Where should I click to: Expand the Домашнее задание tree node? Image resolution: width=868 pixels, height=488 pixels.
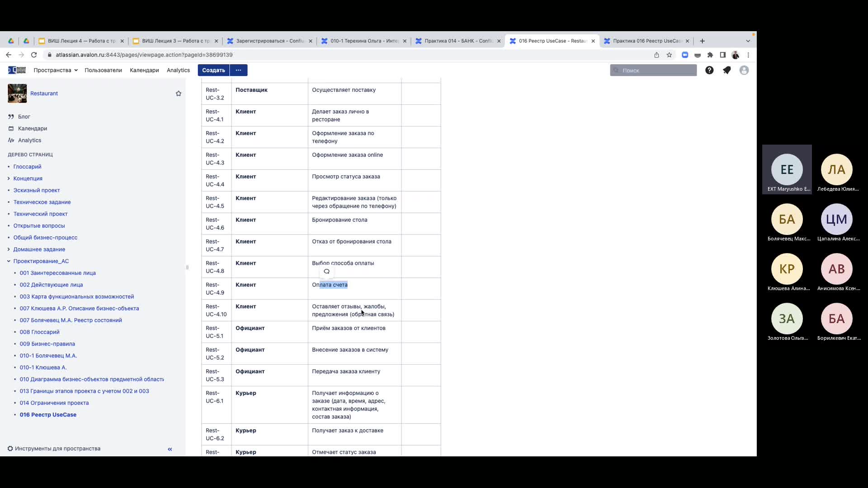tap(9, 249)
